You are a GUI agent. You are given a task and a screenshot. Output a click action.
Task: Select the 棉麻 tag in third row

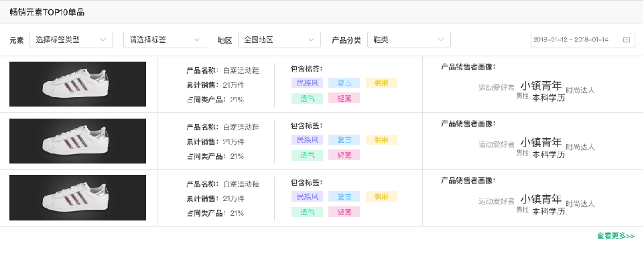point(381,196)
